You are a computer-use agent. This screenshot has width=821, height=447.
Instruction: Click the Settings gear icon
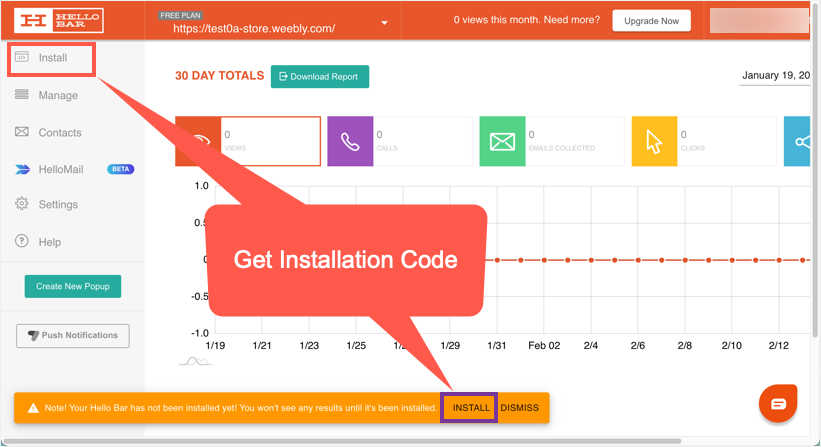tap(21, 204)
